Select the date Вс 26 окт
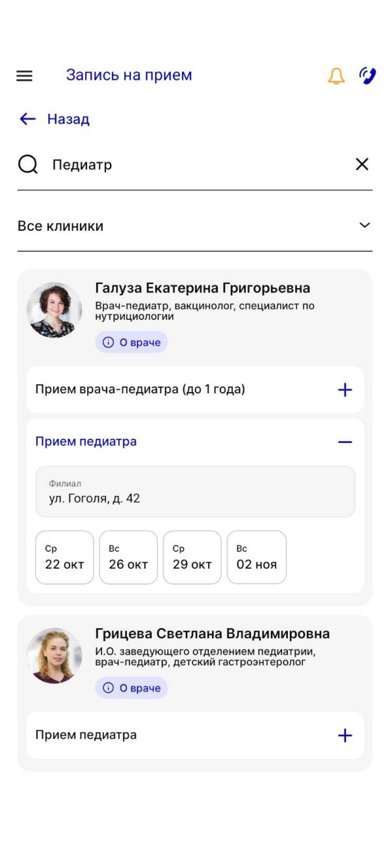The height and width of the screenshot is (868, 390). (x=128, y=557)
